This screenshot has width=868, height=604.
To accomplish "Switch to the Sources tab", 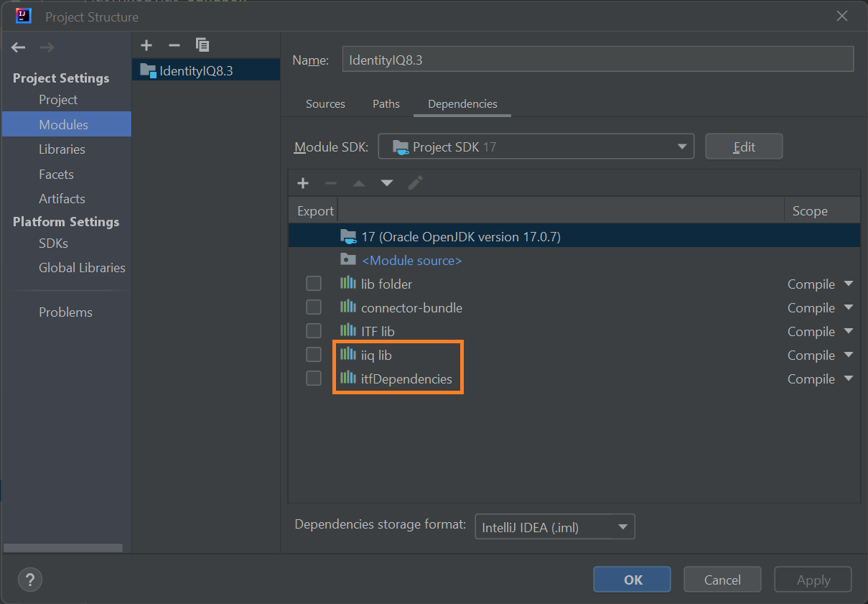I will pos(325,103).
